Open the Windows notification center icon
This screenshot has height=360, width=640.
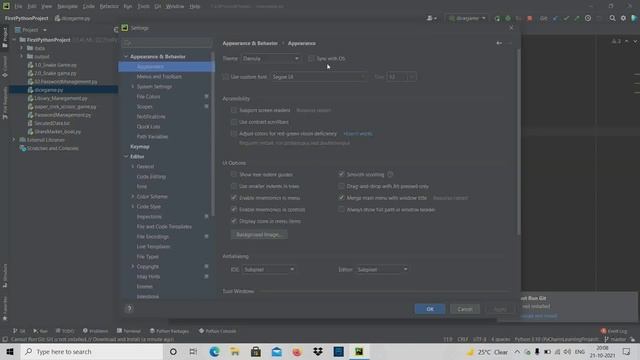coord(627,351)
